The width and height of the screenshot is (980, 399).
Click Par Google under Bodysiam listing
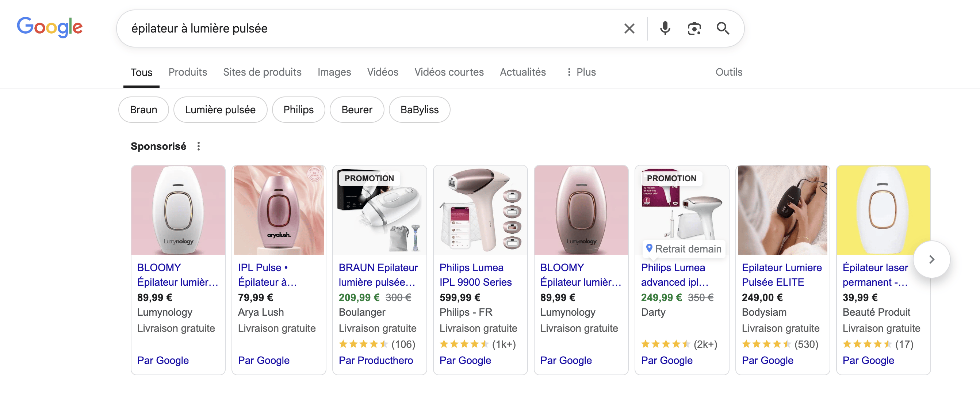(x=768, y=360)
